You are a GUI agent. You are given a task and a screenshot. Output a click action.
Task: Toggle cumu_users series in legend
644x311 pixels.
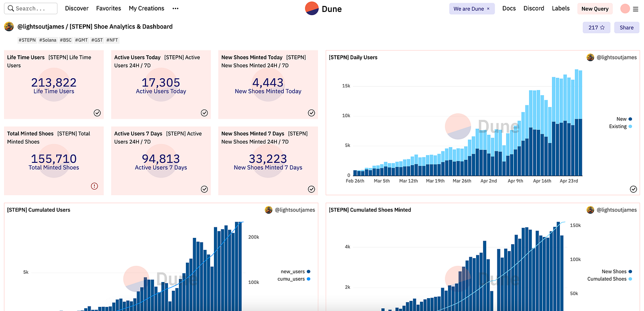pyautogui.click(x=294, y=279)
